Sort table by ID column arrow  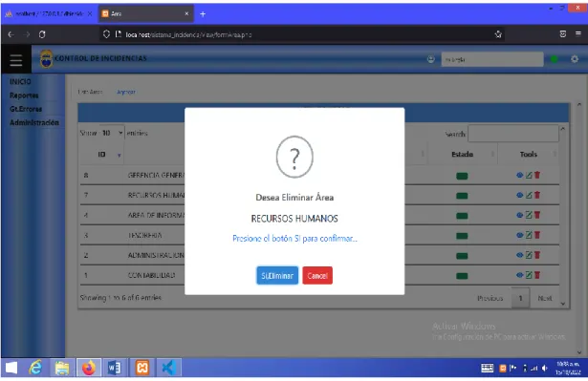120,155
